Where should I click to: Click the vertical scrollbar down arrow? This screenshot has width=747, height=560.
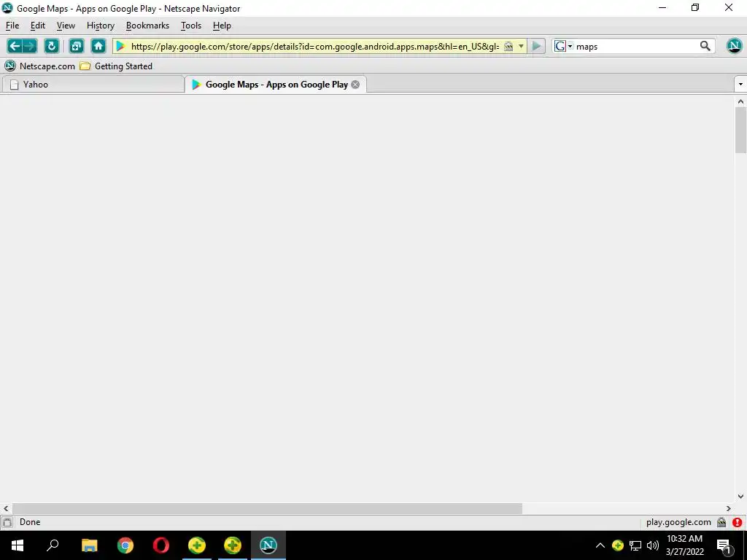pos(740,497)
